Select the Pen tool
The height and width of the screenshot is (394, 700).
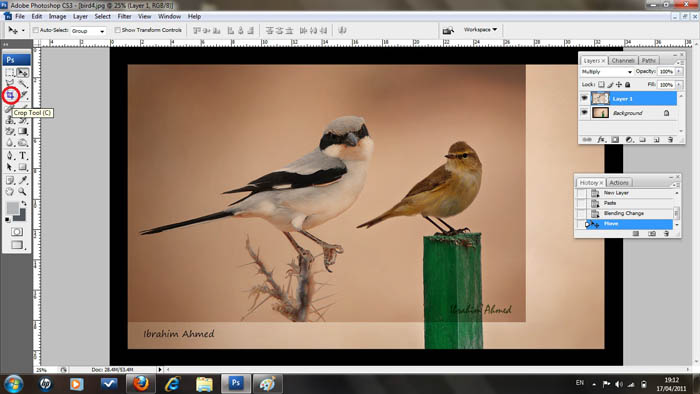[10, 156]
